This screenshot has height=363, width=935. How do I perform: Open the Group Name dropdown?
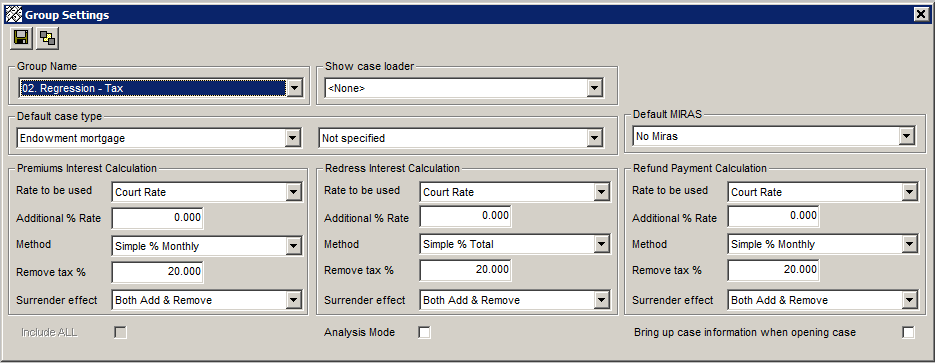[x=295, y=88]
